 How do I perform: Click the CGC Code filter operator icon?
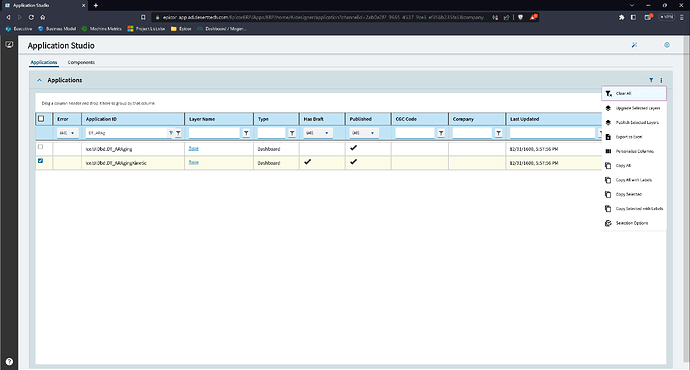tap(441, 133)
